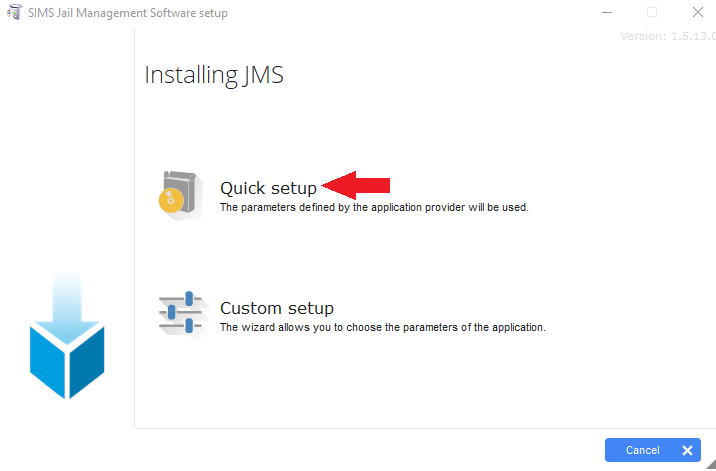Click the installer icon in the title bar
This screenshot has width=716, height=471.
[15, 12]
